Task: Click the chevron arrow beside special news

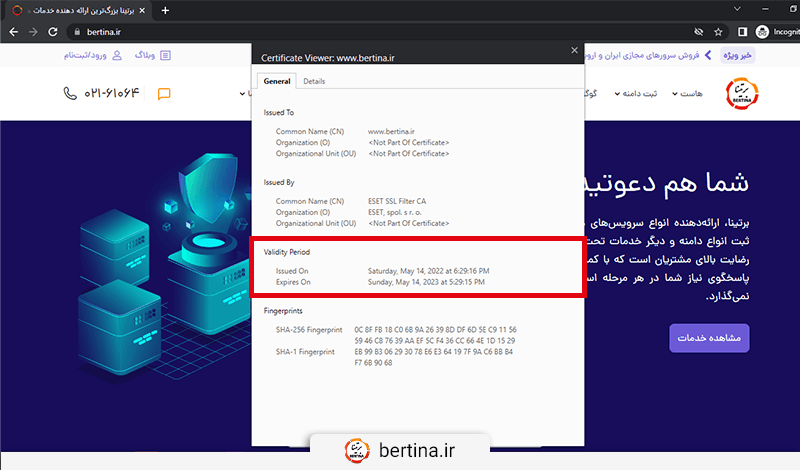Action: (x=708, y=55)
